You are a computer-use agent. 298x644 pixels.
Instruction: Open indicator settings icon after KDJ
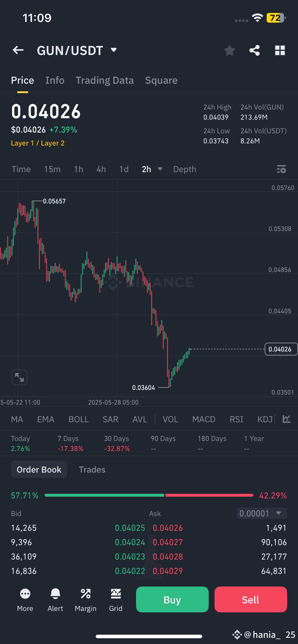tap(286, 419)
